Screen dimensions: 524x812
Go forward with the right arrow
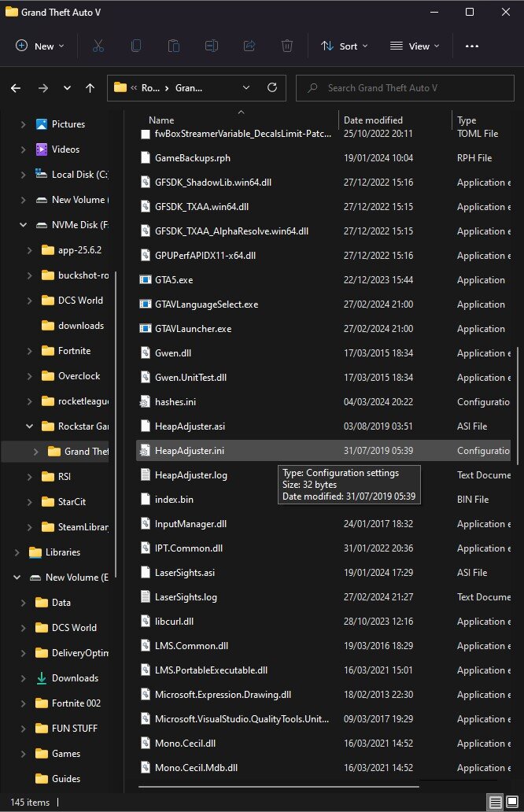(43, 88)
